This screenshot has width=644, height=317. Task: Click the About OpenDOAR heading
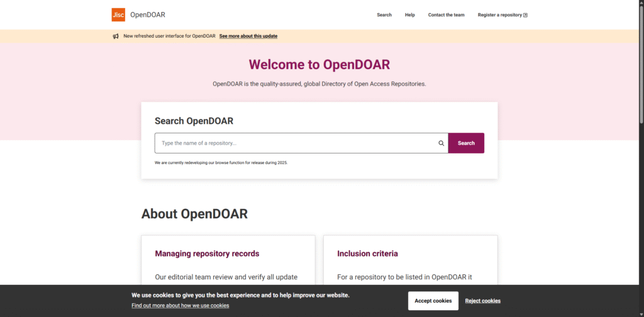[194, 214]
